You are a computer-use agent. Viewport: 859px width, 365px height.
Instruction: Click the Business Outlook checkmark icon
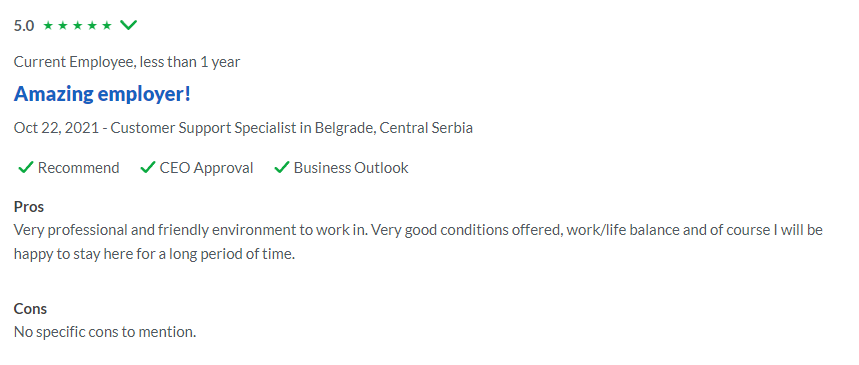click(x=282, y=168)
